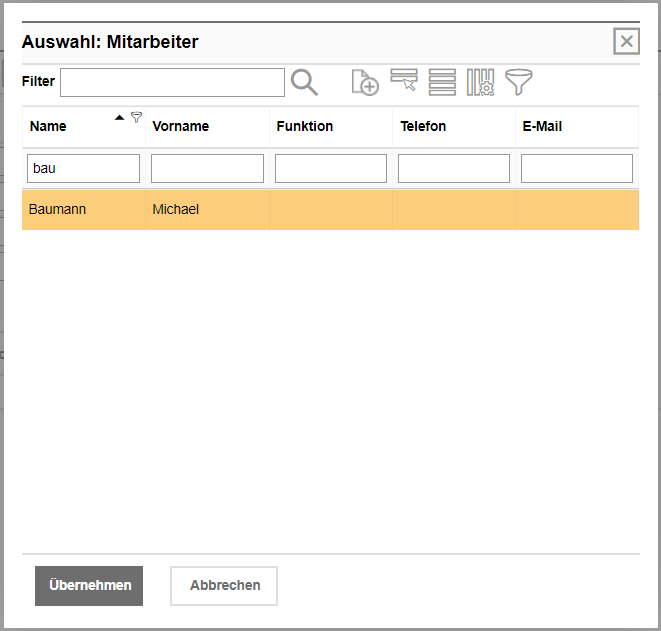The width and height of the screenshot is (661, 631).
Task: Click into the main Filter text field
Action: [x=172, y=82]
